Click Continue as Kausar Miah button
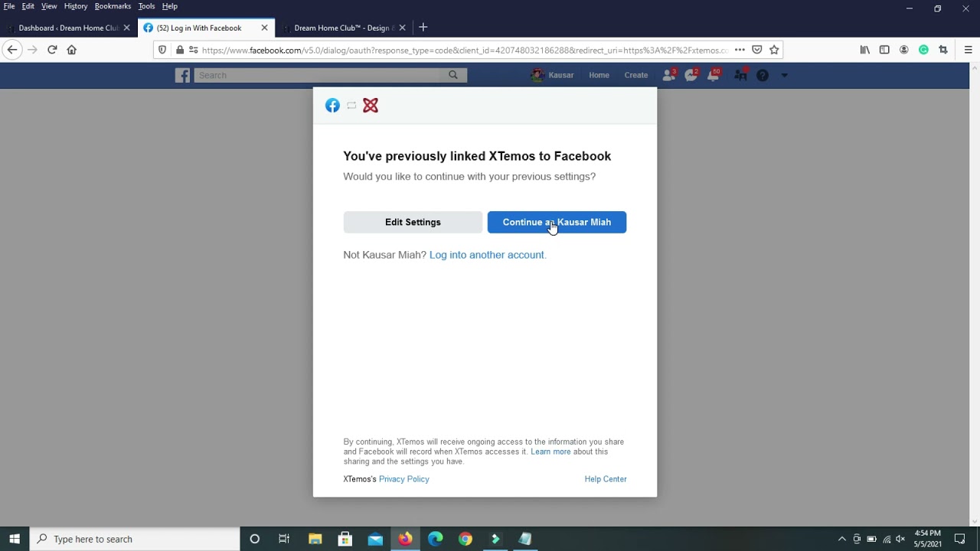 coord(557,222)
